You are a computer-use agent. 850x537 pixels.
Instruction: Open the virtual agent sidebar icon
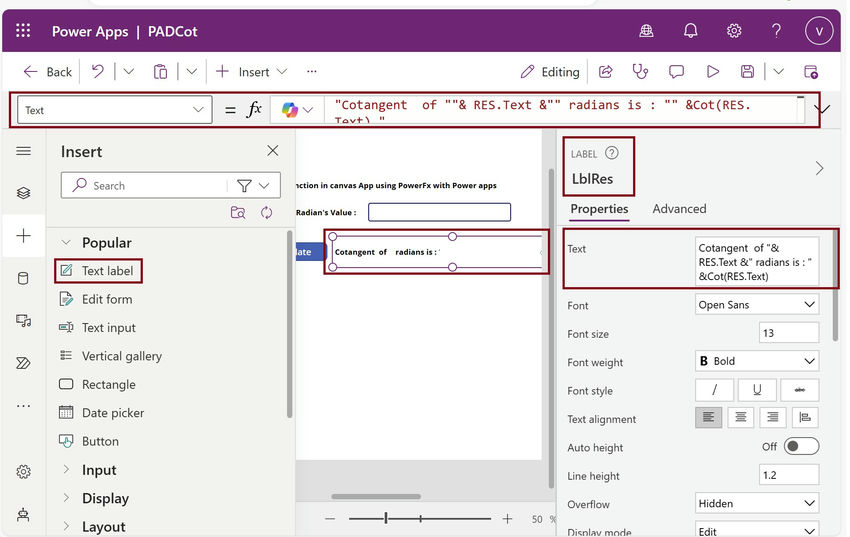23,514
